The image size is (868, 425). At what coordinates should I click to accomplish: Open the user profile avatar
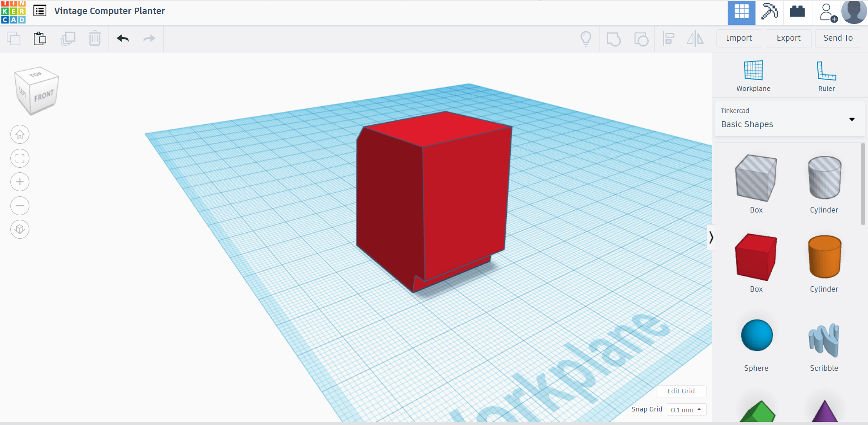coord(854,12)
